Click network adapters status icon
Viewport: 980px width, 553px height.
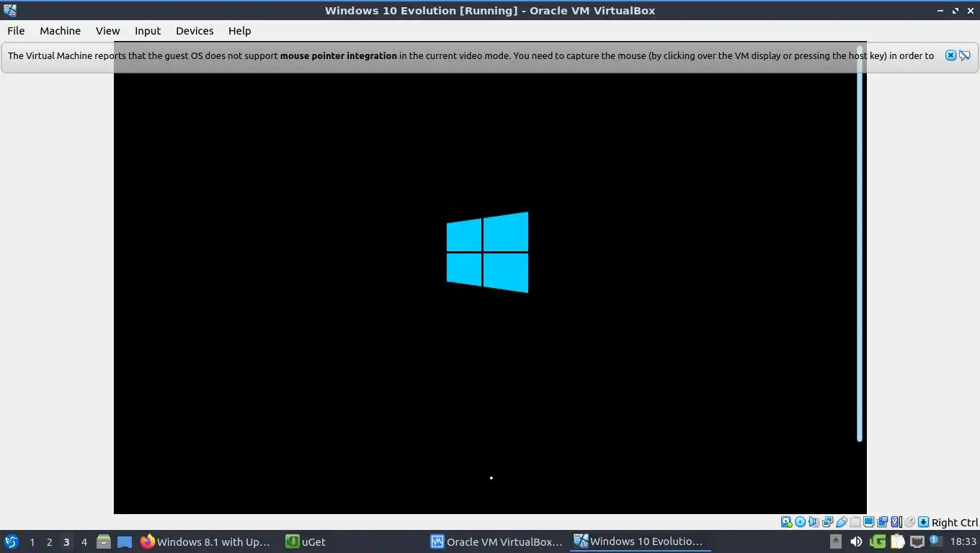[x=827, y=522]
